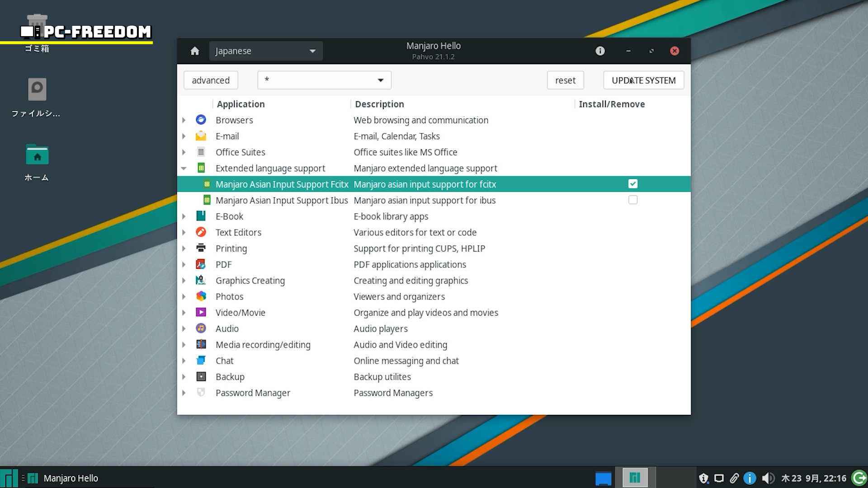This screenshot has height=488, width=868.
Task: Select the Text Editors row
Action: pos(238,232)
